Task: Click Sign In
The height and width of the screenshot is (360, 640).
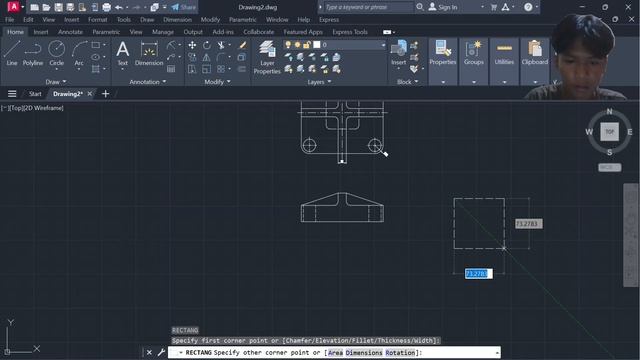Action: click(x=443, y=7)
